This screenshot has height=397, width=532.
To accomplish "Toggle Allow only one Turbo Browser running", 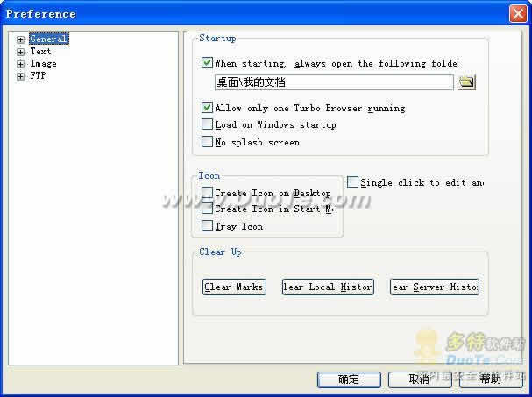I will tap(207, 108).
